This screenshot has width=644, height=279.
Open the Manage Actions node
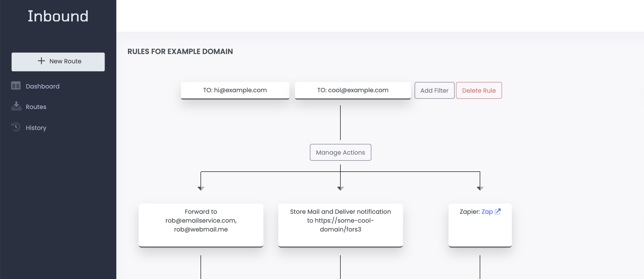340,153
